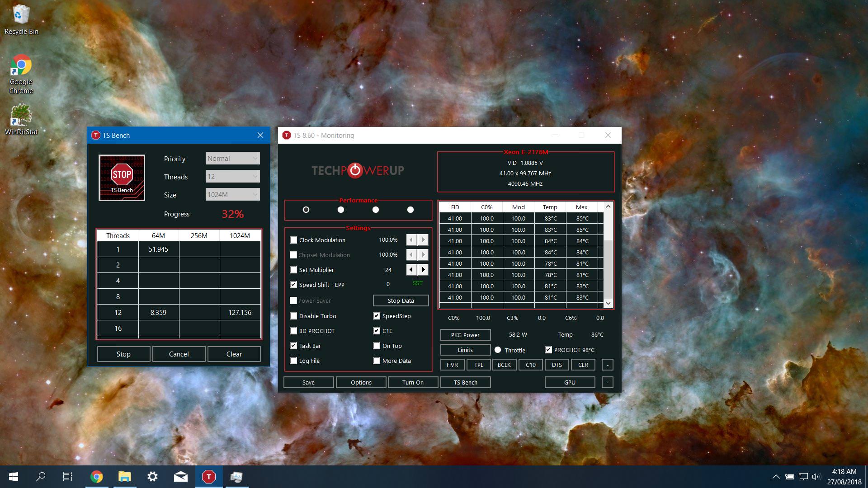Toggle PROCHOT 98°C checkbox
868x488 pixels.
pos(548,350)
